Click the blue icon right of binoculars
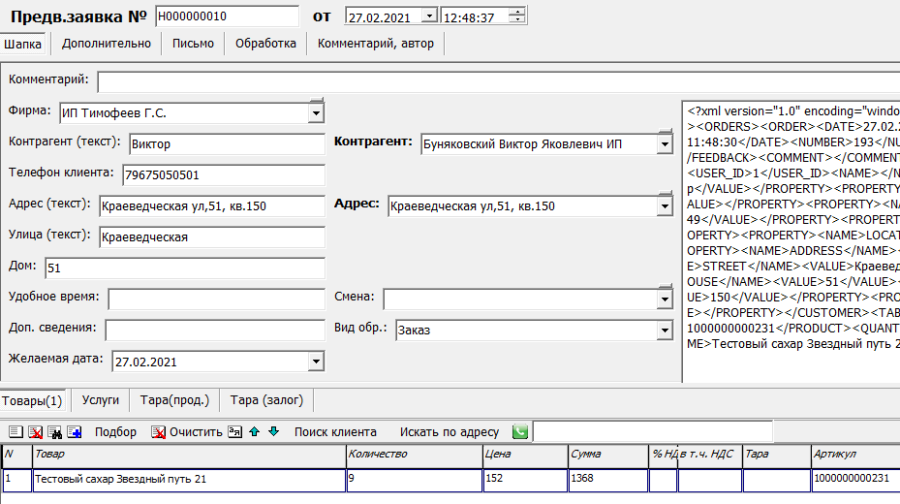The height and width of the screenshot is (504, 900). click(74, 432)
